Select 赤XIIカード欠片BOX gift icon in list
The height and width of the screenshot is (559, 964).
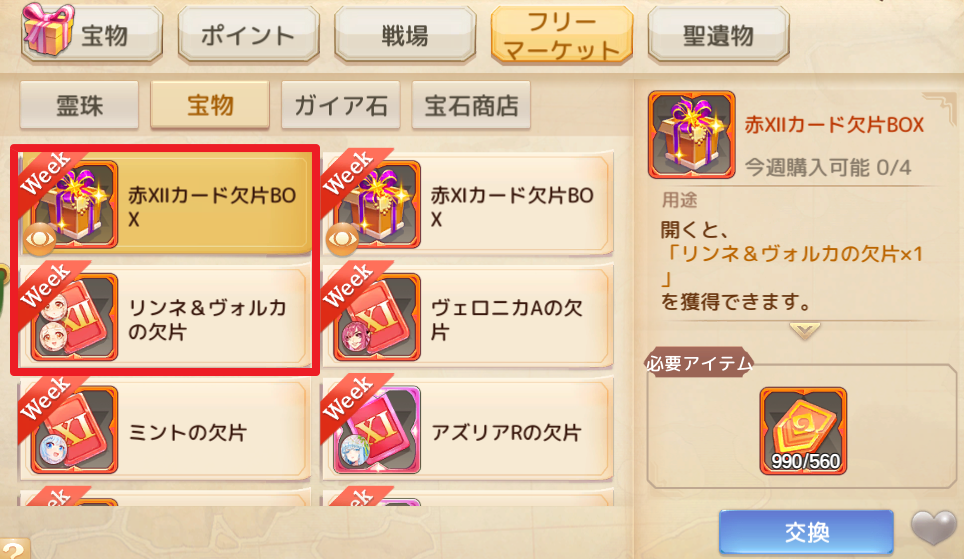[x=74, y=204]
